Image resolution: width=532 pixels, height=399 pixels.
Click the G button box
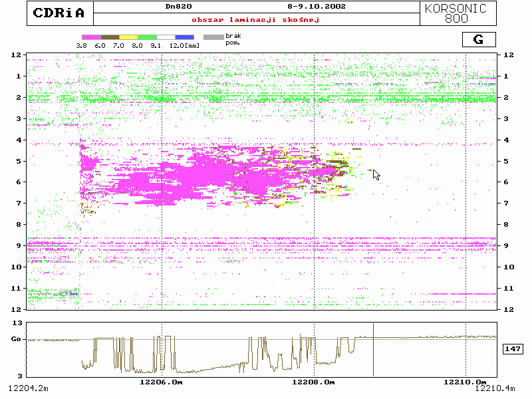(x=479, y=39)
